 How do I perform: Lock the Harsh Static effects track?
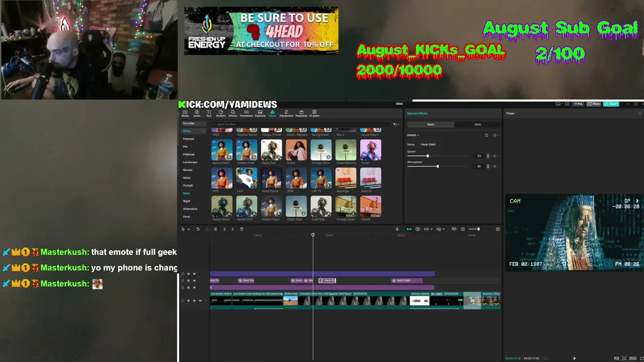pos(188,281)
